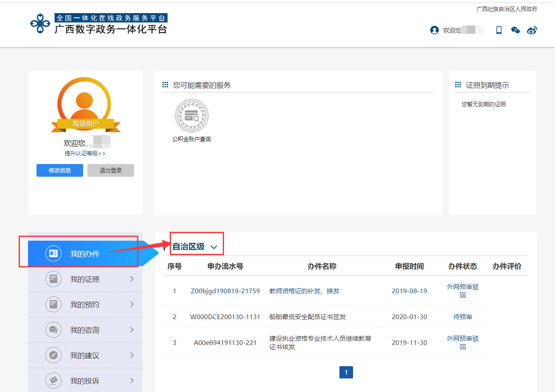The image size is (555, 392).
Task: Expand the 我的预约 chevron arrow
Action: pyautogui.click(x=132, y=304)
